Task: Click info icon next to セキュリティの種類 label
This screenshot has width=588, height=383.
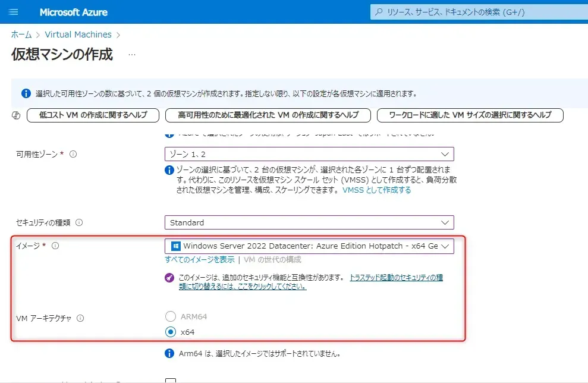Action: (x=79, y=222)
